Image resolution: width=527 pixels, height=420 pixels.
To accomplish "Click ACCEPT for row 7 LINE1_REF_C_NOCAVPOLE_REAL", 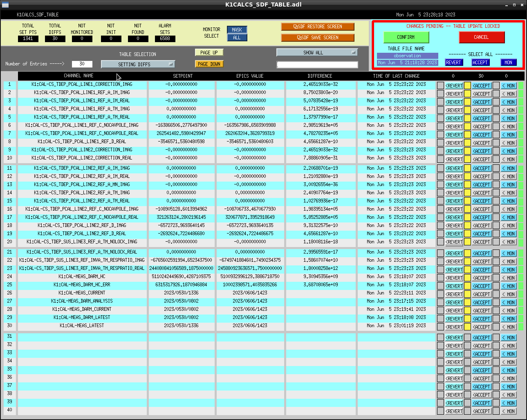I will (482, 135).
